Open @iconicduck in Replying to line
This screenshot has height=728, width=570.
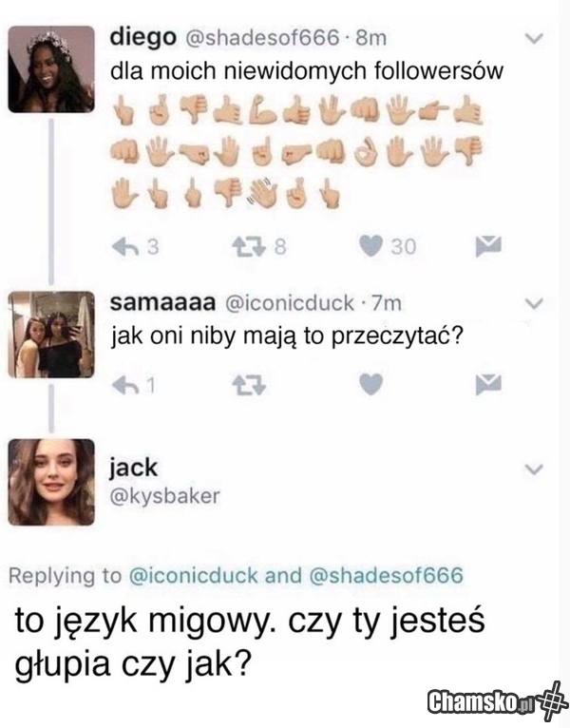pyautogui.click(x=193, y=575)
